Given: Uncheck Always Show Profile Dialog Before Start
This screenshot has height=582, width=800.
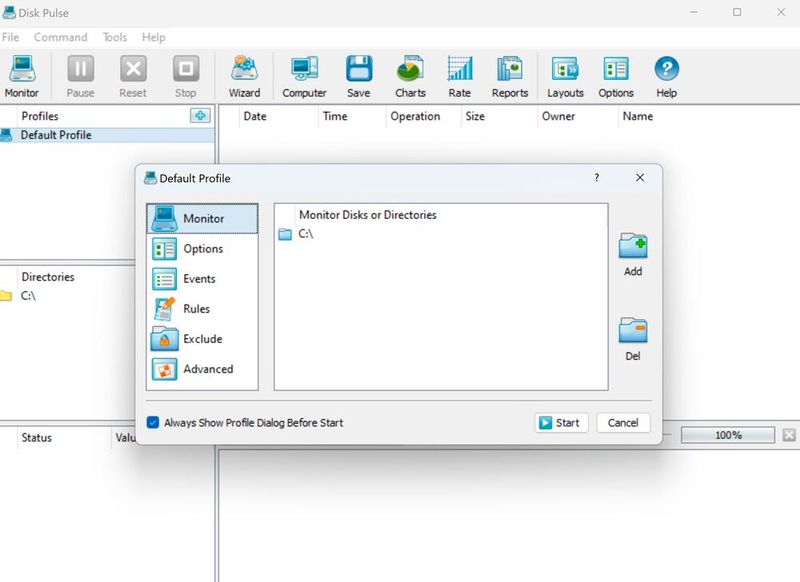Looking at the screenshot, I should (153, 423).
